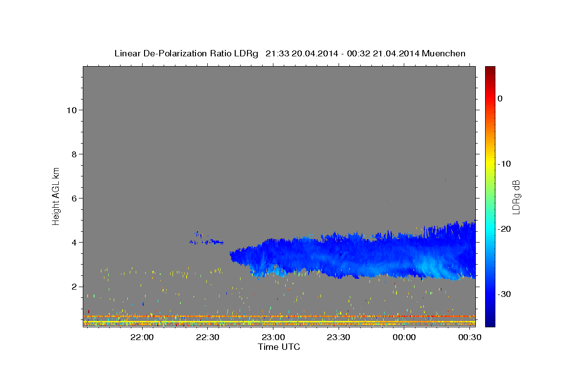Click the 22:30 time axis label
Viewport: 588px width, 392px height.
click(x=208, y=338)
